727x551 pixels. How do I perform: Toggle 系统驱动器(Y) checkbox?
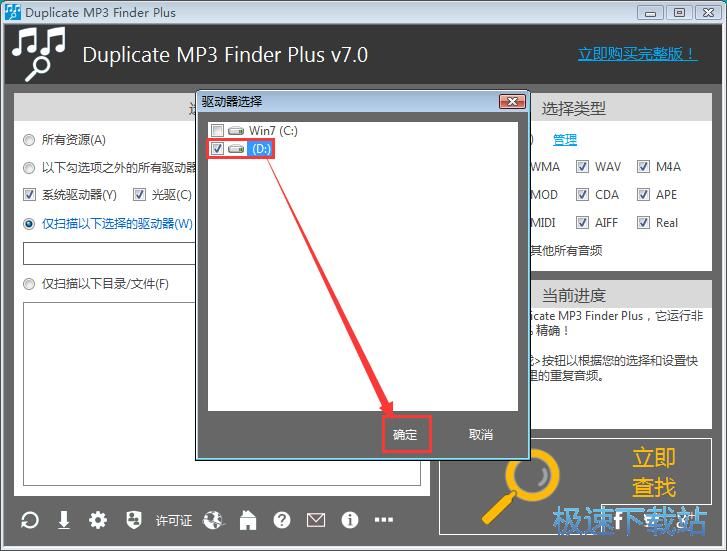29,195
